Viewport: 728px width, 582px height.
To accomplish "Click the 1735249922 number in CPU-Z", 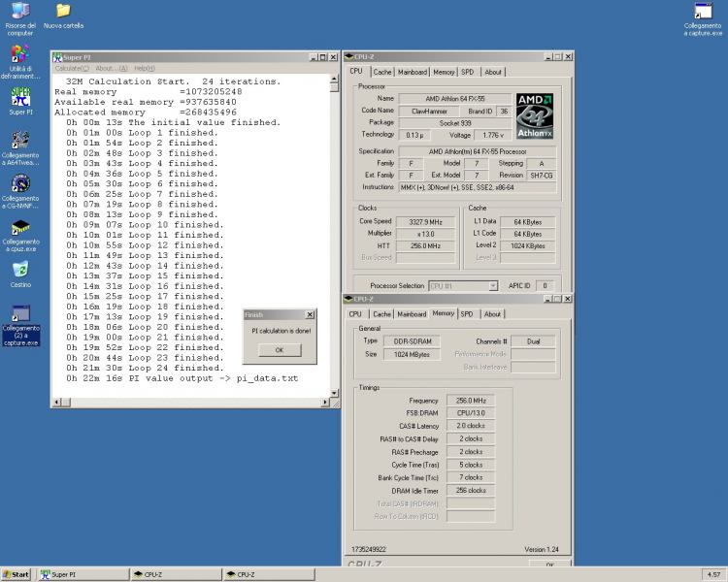I will click(369, 550).
